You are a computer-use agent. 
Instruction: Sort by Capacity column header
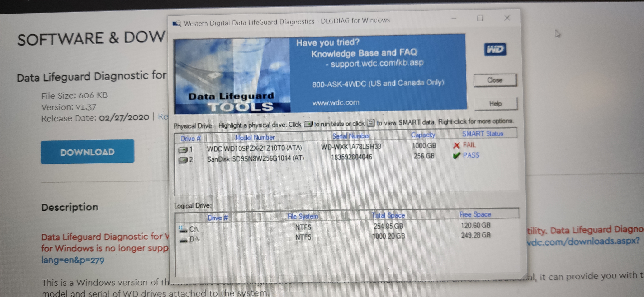point(423,135)
